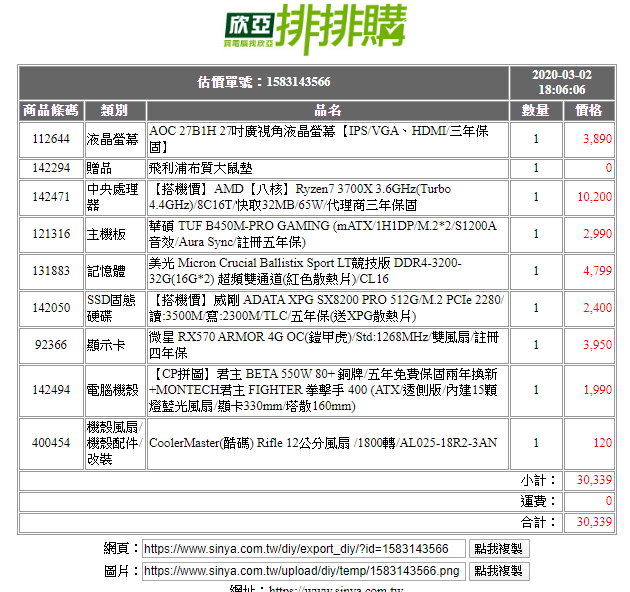Click the price 120
This screenshot has width=630, height=592.
(603, 443)
